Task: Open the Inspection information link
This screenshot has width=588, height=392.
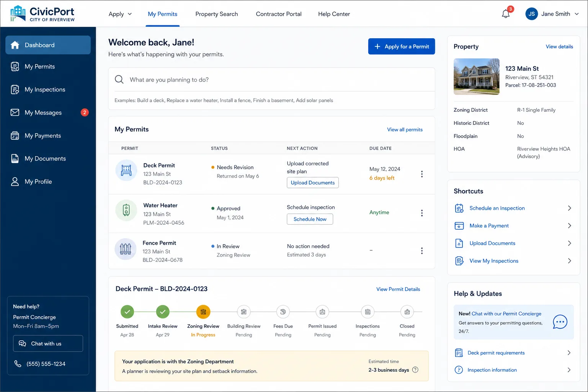Action: 492,370
